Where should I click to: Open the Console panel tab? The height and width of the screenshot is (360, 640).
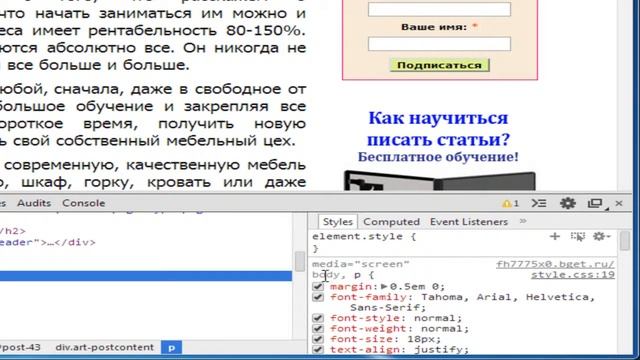pos(83,203)
